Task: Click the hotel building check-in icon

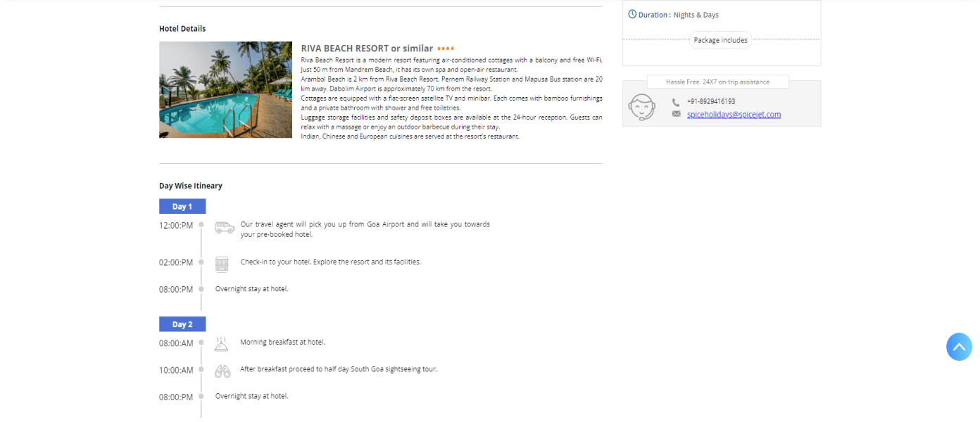Action: 222,264
